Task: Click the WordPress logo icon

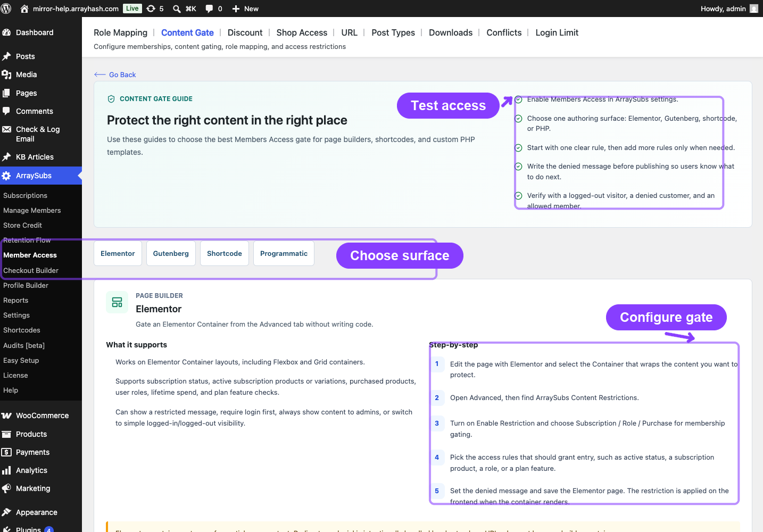Action: click(6, 9)
